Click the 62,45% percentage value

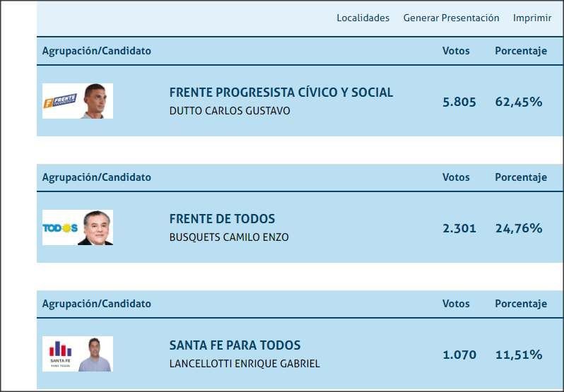pyautogui.click(x=518, y=102)
